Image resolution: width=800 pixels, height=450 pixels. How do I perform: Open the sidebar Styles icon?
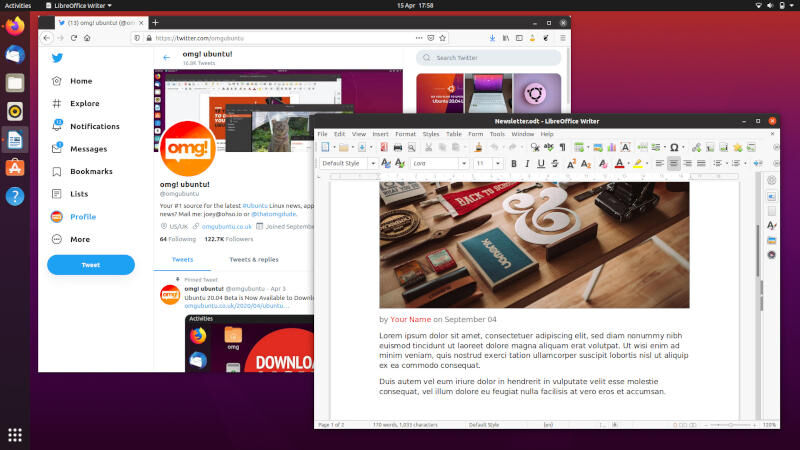click(x=771, y=225)
